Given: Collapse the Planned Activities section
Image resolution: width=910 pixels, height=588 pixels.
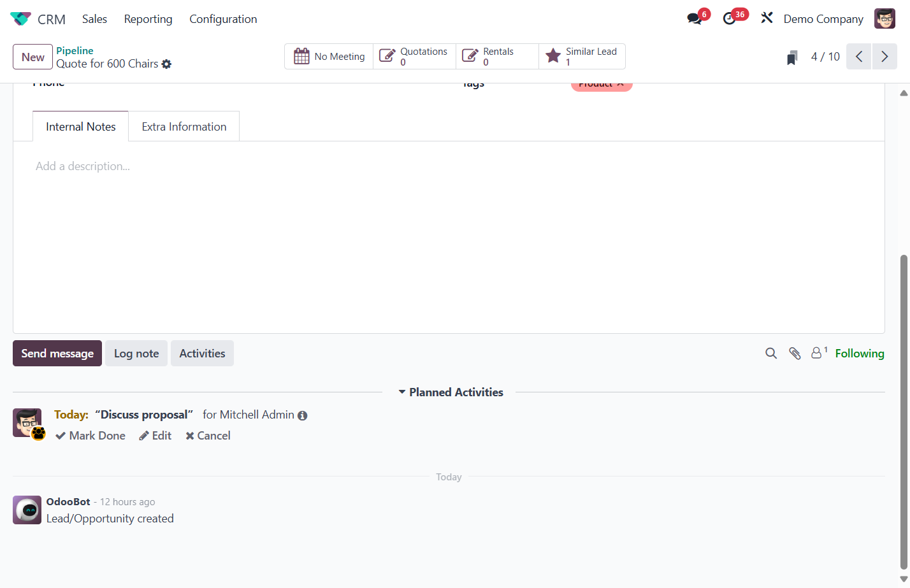Looking at the screenshot, I should 451,392.
